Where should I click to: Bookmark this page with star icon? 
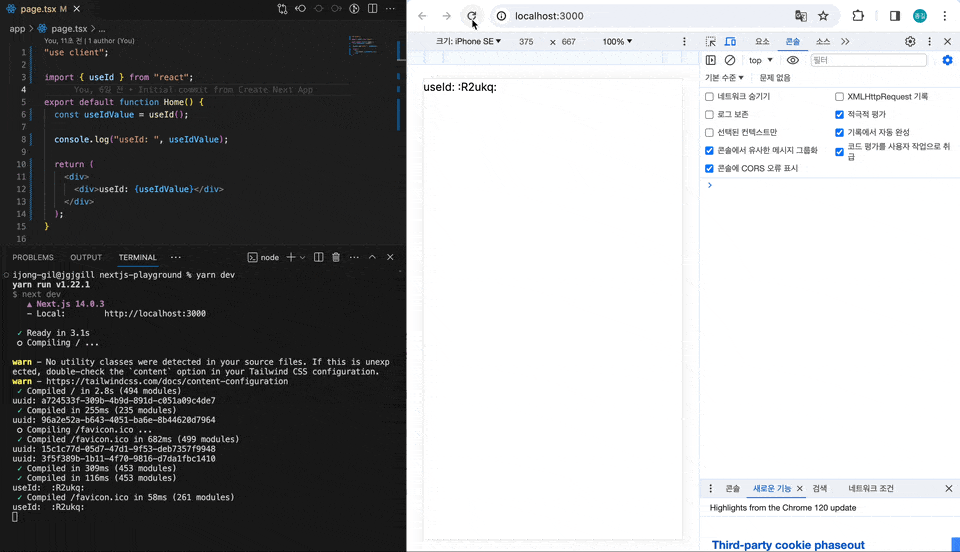pos(823,16)
